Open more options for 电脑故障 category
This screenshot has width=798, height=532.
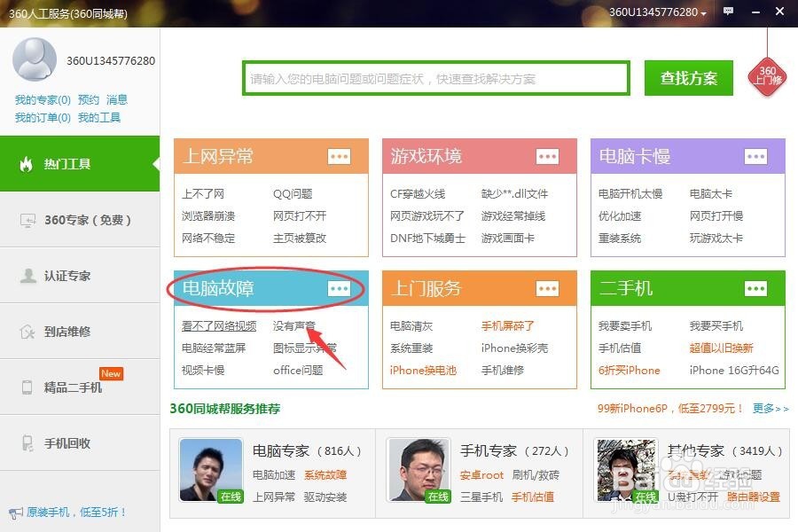339,289
